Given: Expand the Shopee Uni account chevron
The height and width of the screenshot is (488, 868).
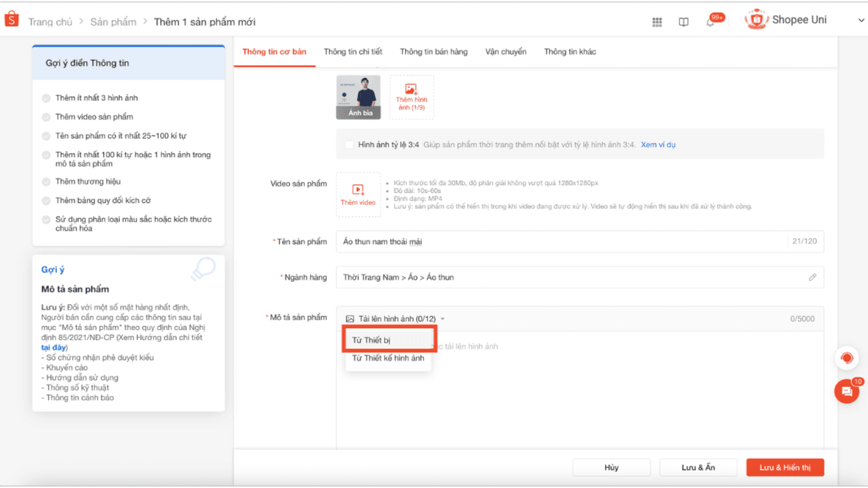Looking at the screenshot, I should coord(861,21).
